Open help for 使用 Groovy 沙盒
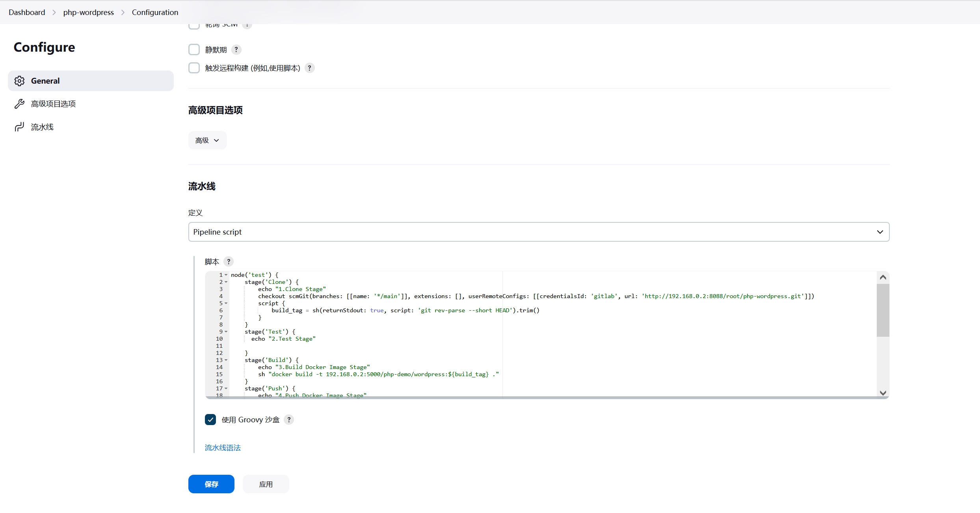 [x=289, y=420]
